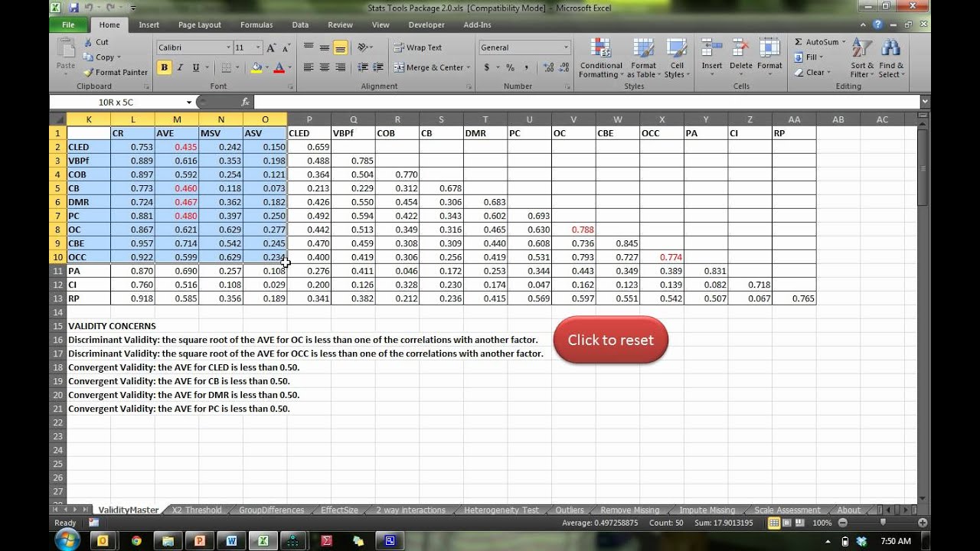Click the insert function fx icon
Image resolution: width=980 pixels, height=551 pixels.
(x=246, y=102)
